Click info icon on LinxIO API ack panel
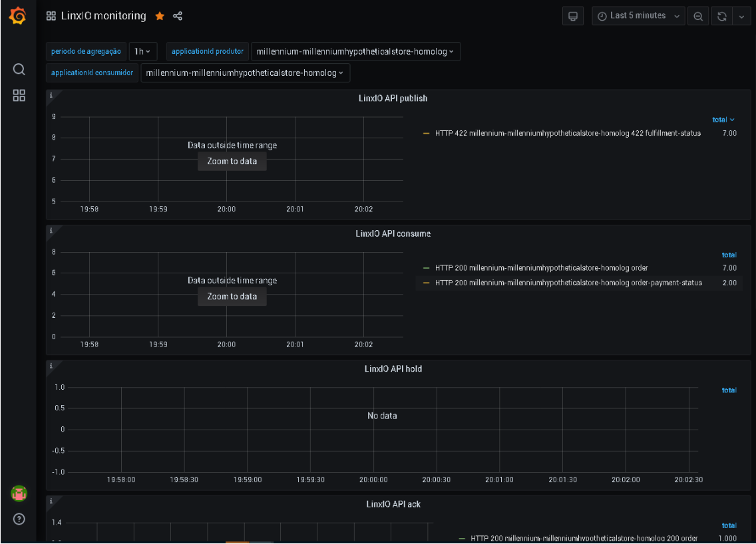This screenshot has height=544, width=756. [x=51, y=501]
